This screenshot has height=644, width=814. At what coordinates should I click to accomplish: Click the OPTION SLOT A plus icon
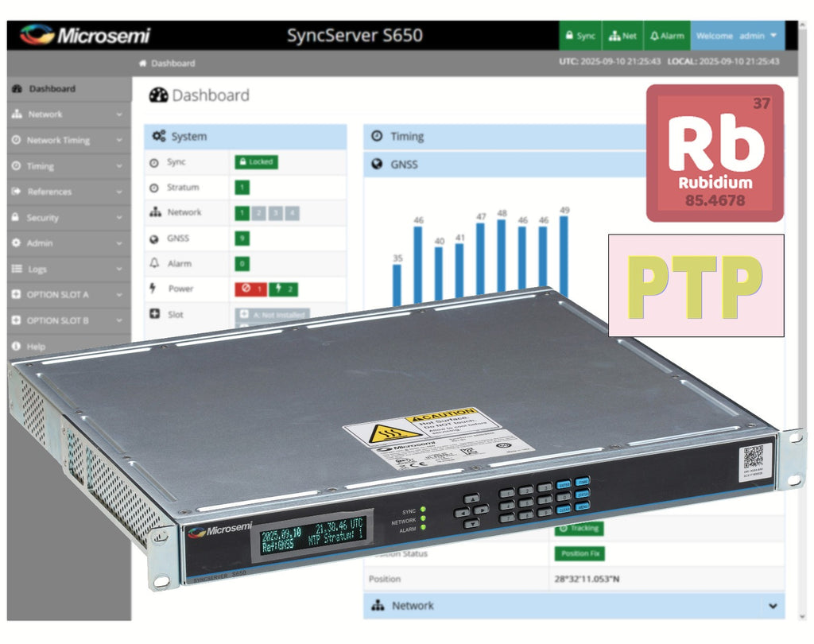[x=16, y=294]
